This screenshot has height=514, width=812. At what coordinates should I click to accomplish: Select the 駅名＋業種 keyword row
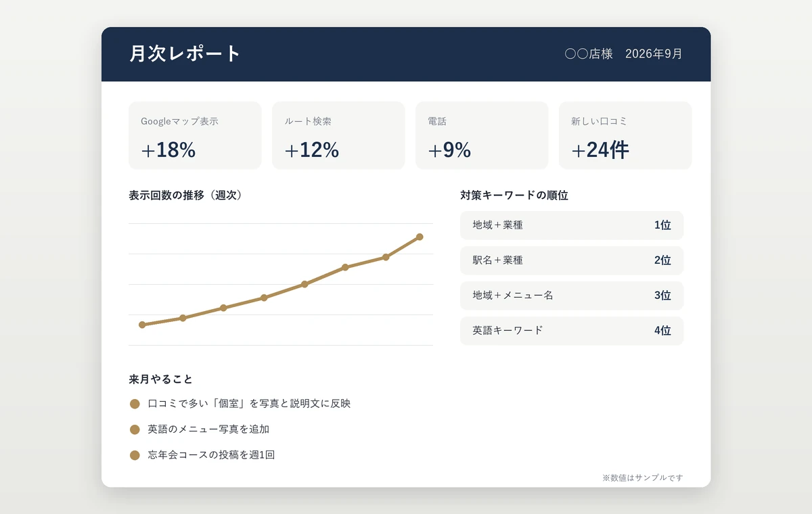(x=572, y=260)
